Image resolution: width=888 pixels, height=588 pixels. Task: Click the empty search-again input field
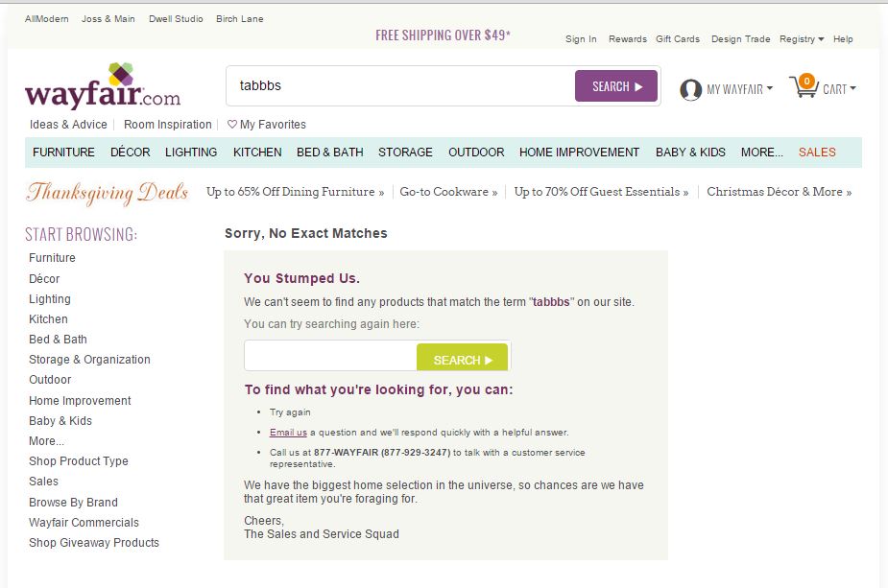pos(329,356)
